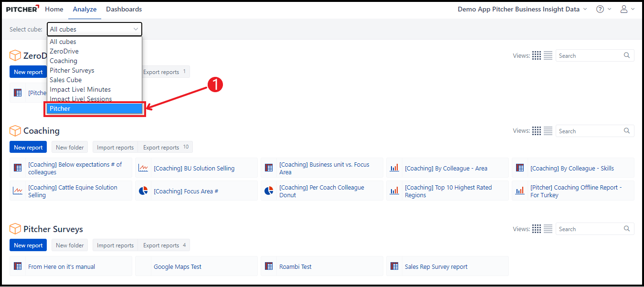Choose Sales Cube in the dropdown list

66,80
